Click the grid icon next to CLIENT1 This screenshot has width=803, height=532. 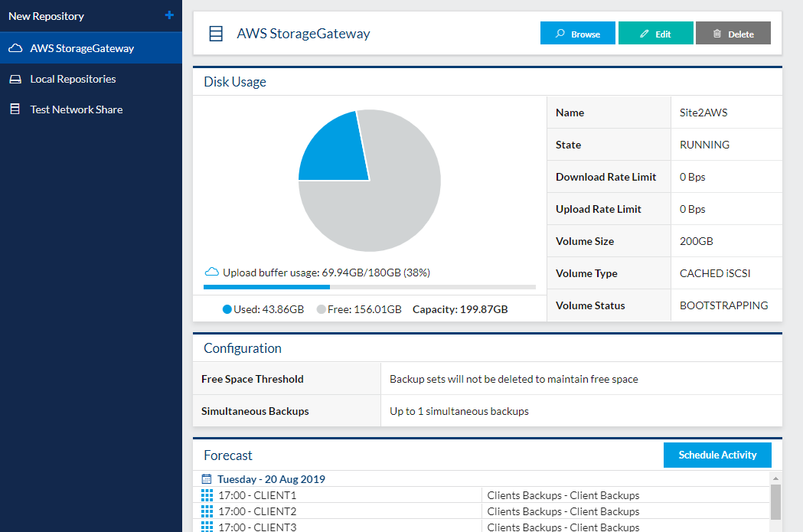coord(206,495)
